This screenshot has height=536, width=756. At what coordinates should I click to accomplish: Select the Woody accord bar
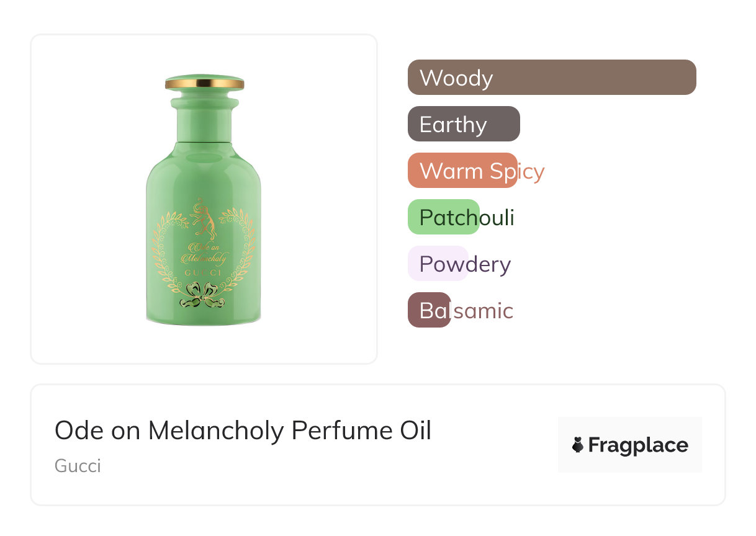[552, 78]
